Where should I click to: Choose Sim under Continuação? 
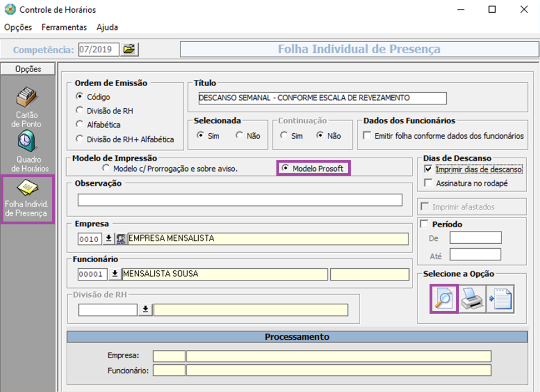tap(284, 135)
